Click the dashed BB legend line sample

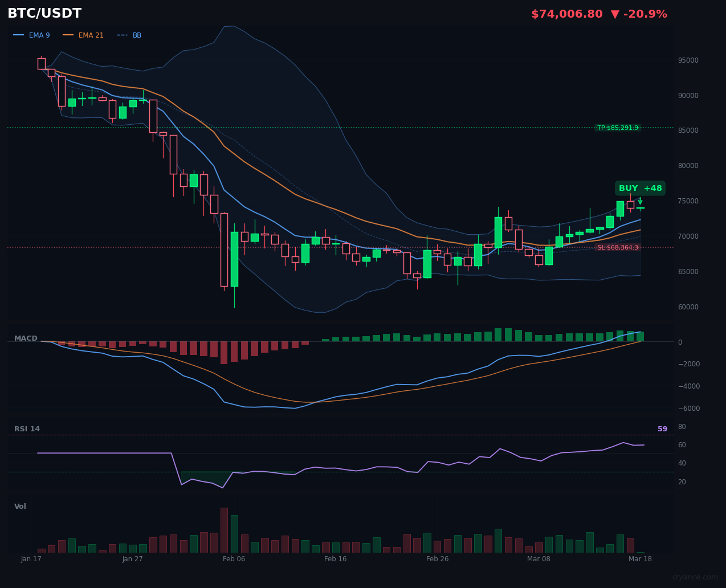point(121,35)
